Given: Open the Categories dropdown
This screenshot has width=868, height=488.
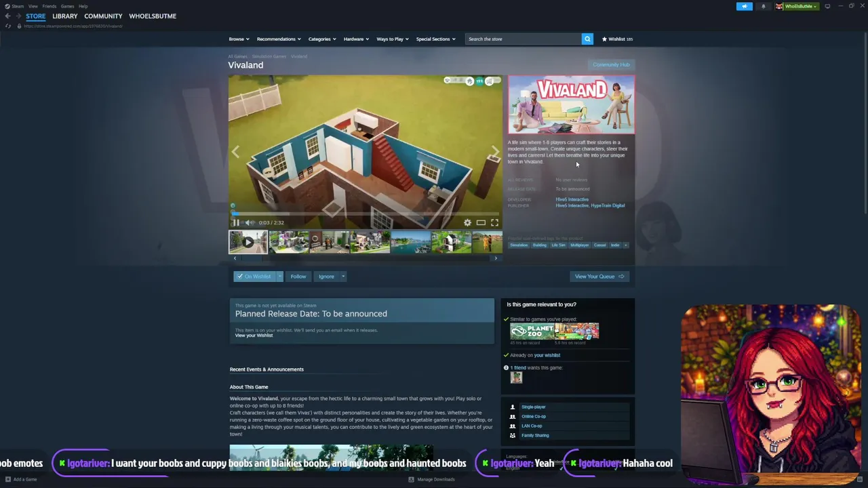Looking at the screenshot, I should [322, 39].
